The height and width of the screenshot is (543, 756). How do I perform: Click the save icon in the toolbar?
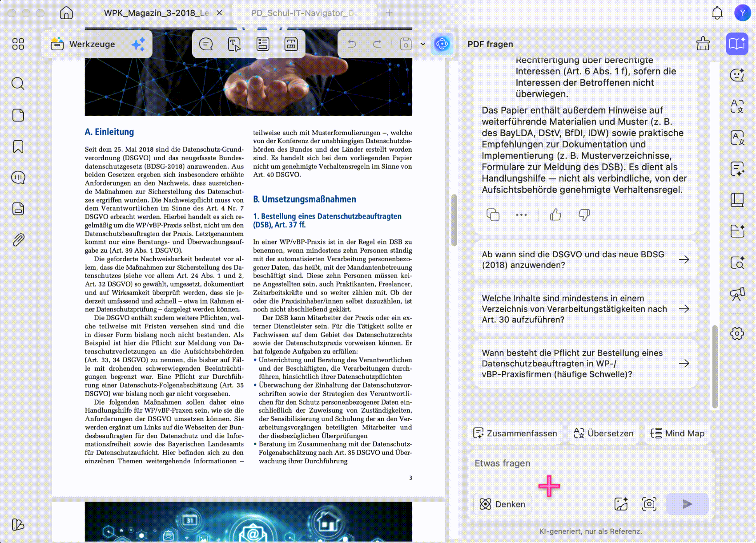pos(406,44)
